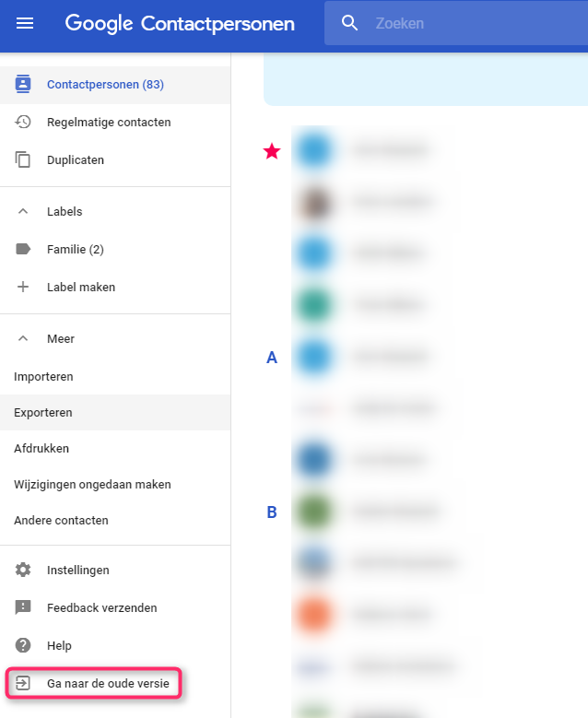Click the Duplicaten copy icon

click(x=23, y=159)
